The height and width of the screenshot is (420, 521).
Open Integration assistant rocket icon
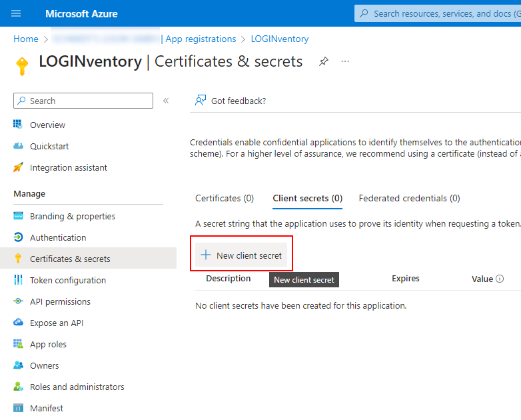coord(18,167)
